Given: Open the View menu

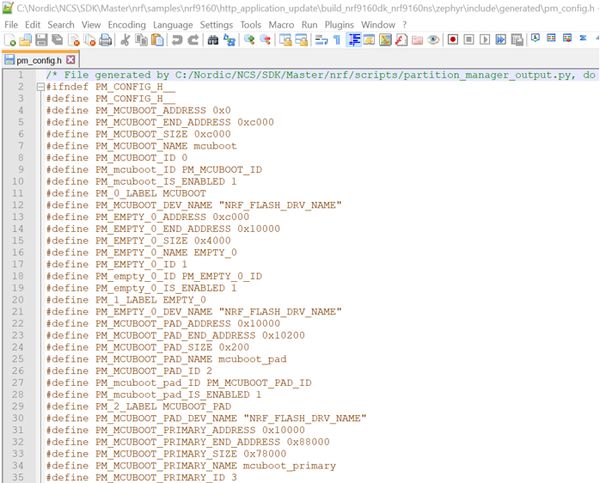Looking at the screenshot, I should 91,24.
